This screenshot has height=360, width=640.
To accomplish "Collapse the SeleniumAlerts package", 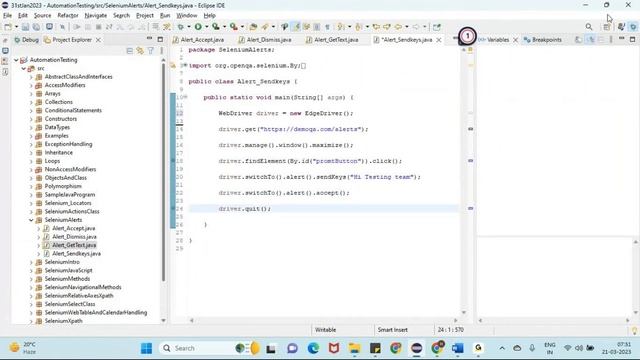I will pyautogui.click(x=31, y=220).
